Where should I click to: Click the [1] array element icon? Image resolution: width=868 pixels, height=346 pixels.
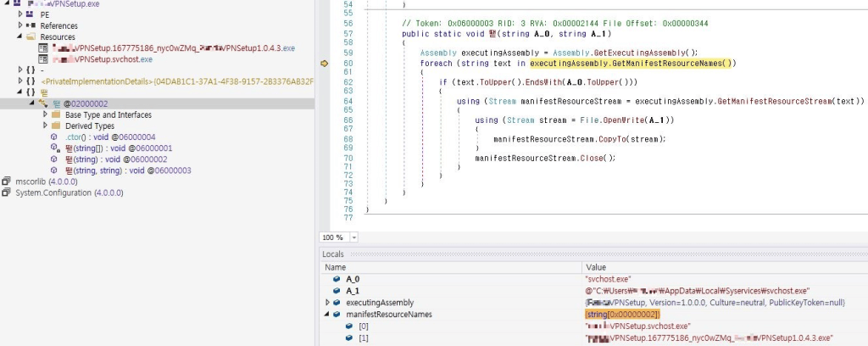(349, 338)
